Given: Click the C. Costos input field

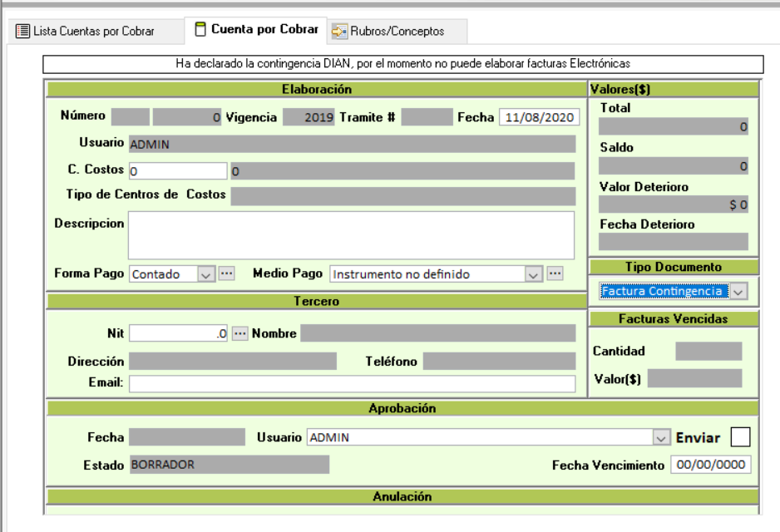Looking at the screenshot, I should (177, 171).
